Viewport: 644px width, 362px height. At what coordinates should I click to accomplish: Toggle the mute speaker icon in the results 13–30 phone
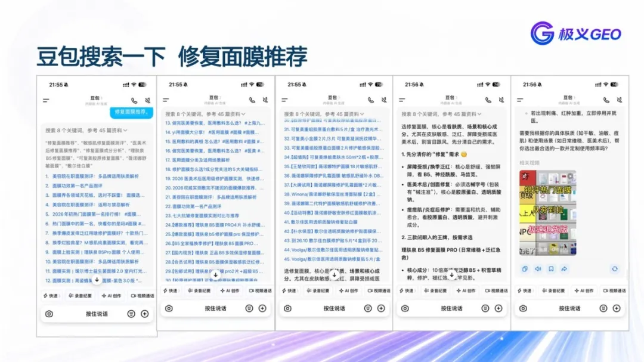265,100
